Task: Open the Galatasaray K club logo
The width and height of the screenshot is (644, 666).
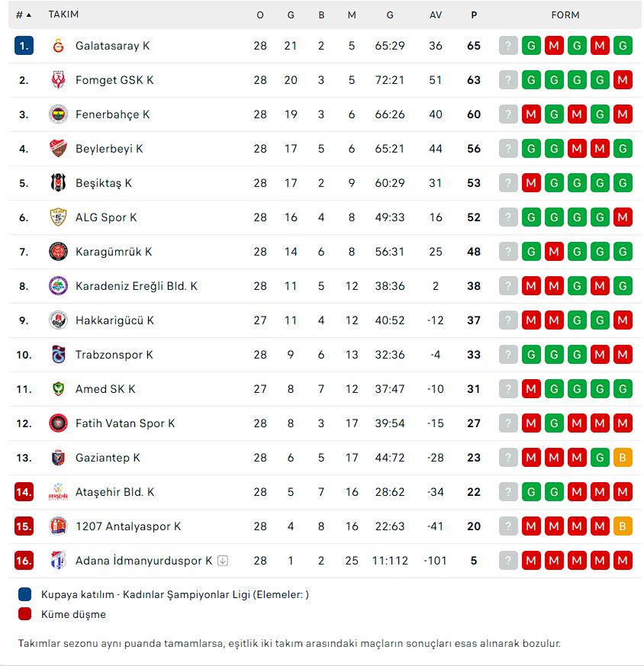Action: pos(58,46)
